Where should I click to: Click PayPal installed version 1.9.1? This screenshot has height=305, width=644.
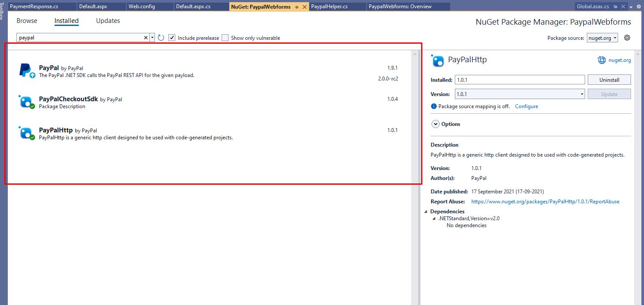tap(392, 68)
